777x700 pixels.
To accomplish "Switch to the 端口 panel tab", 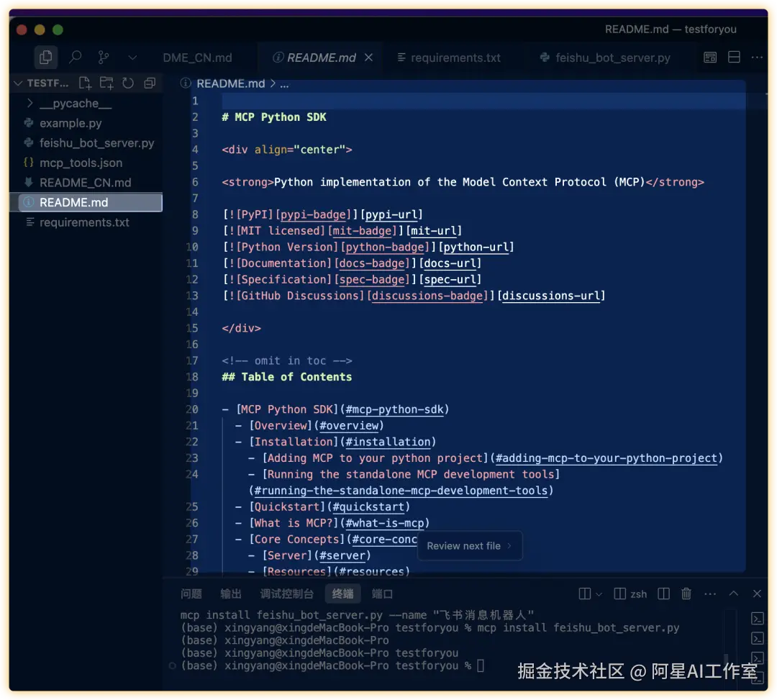I will click(x=382, y=594).
